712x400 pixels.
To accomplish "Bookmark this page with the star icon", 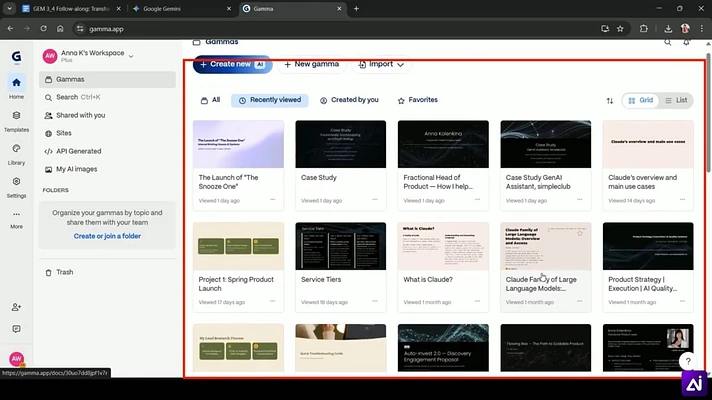I will [620, 29].
